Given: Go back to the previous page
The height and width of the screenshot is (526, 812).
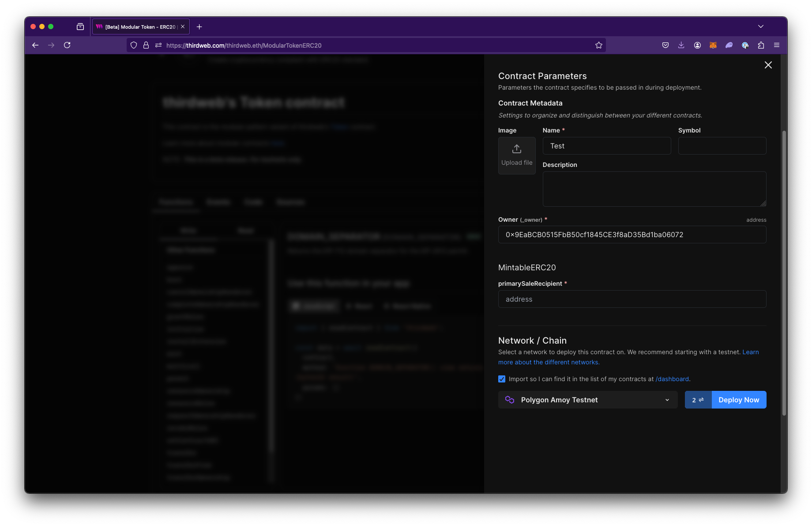Looking at the screenshot, I should [35, 45].
